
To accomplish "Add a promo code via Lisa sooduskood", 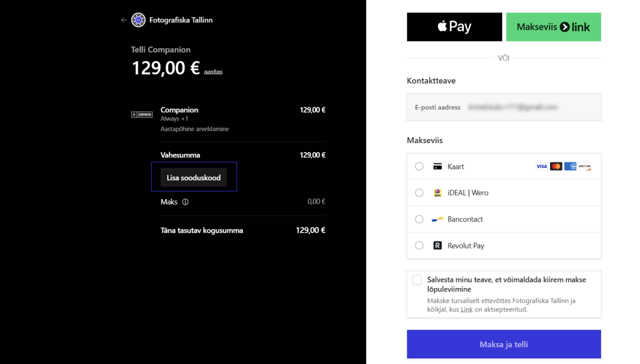I will (x=193, y=177).
